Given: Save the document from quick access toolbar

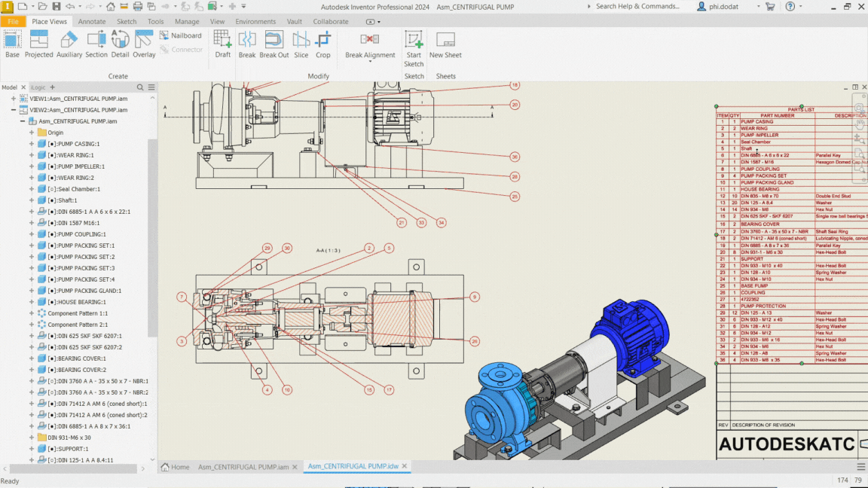Looking at the screenshot, I should pos(57,7).
